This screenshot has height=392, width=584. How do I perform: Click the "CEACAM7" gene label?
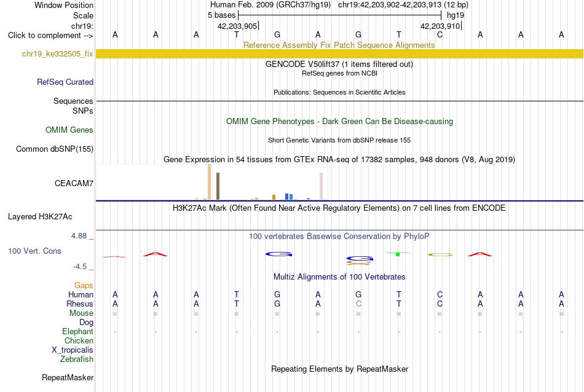[74, 183]
